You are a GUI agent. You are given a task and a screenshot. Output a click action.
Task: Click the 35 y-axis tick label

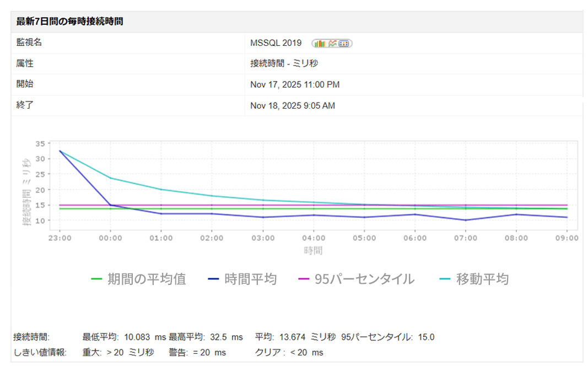40,144
